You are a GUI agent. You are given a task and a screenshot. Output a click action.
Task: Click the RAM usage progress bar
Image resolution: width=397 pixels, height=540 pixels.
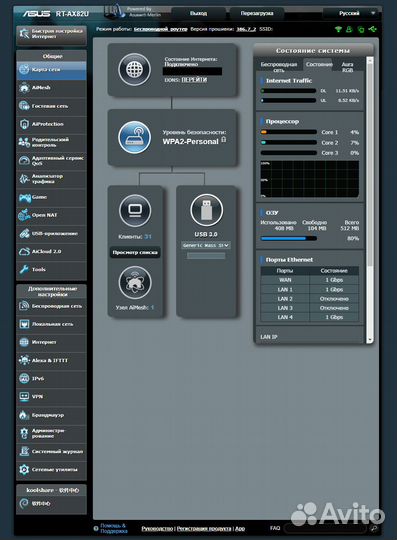[289, 238]
